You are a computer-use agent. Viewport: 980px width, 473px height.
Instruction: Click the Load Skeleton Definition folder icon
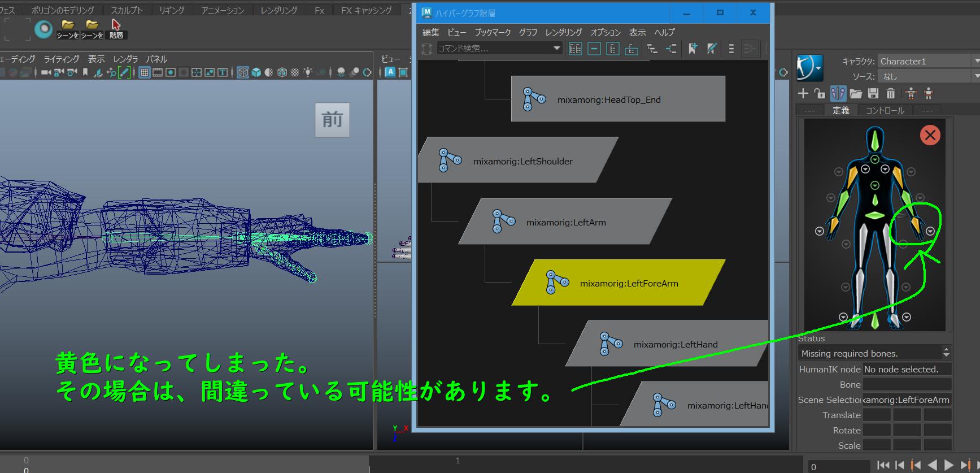tap(856, 93)
